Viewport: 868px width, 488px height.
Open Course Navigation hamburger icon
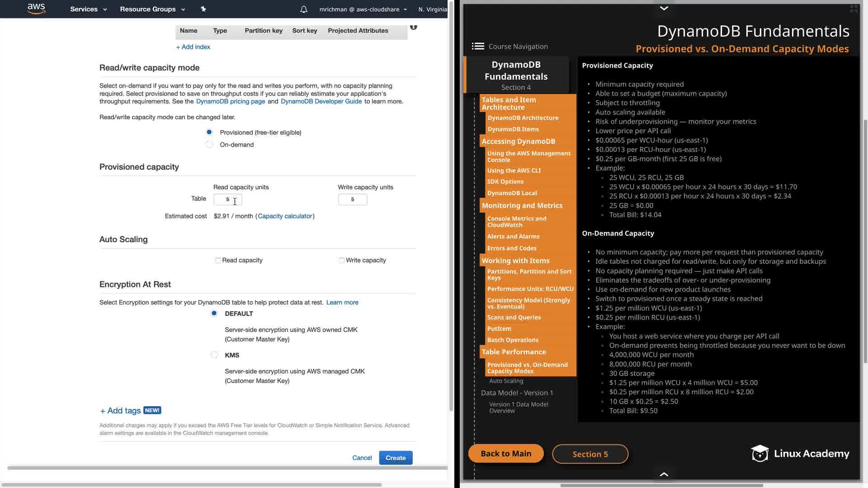(478, 46)
